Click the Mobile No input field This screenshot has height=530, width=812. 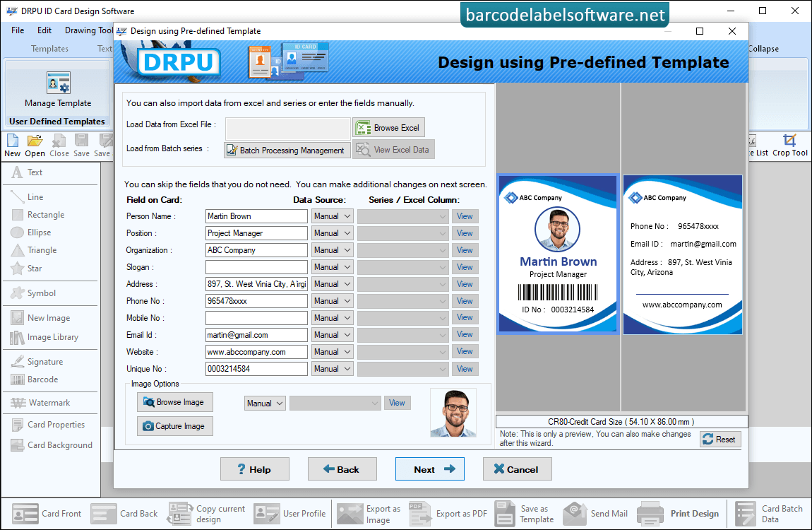256,318
